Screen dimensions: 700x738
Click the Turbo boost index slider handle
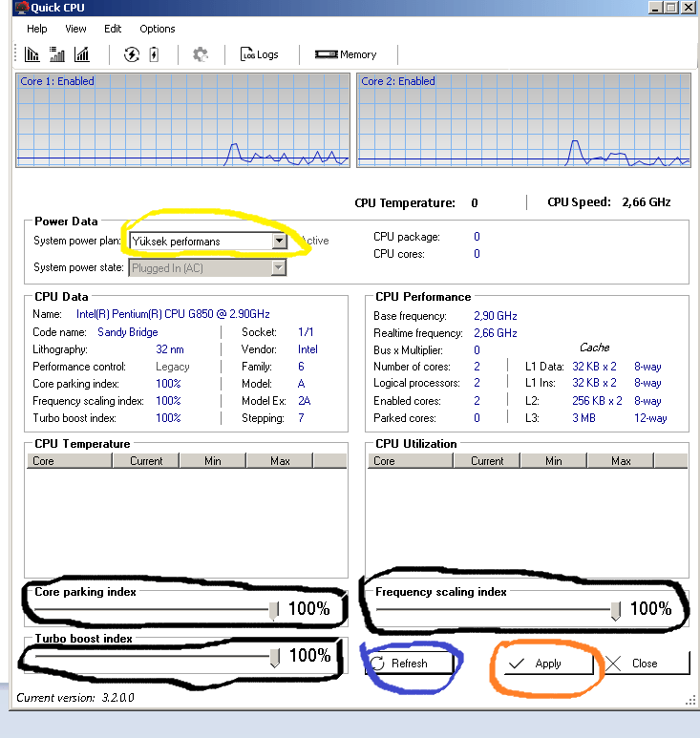(x=274, y=658)
